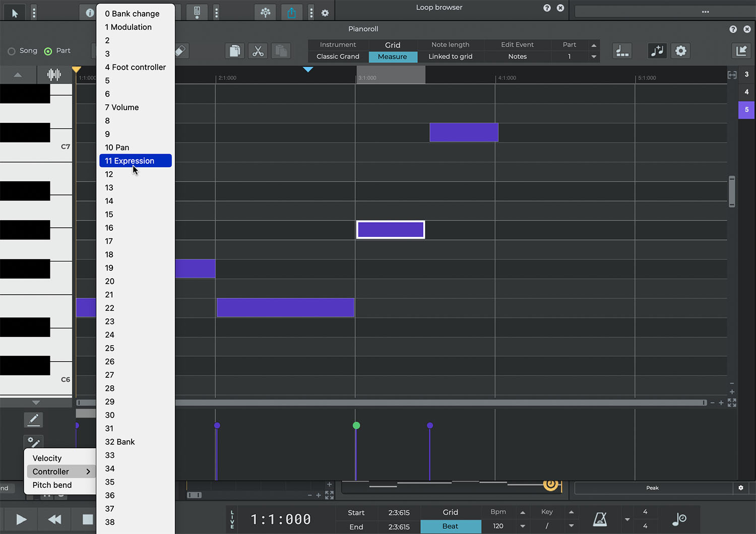Select the Song radio button

[x=12, y=51]
